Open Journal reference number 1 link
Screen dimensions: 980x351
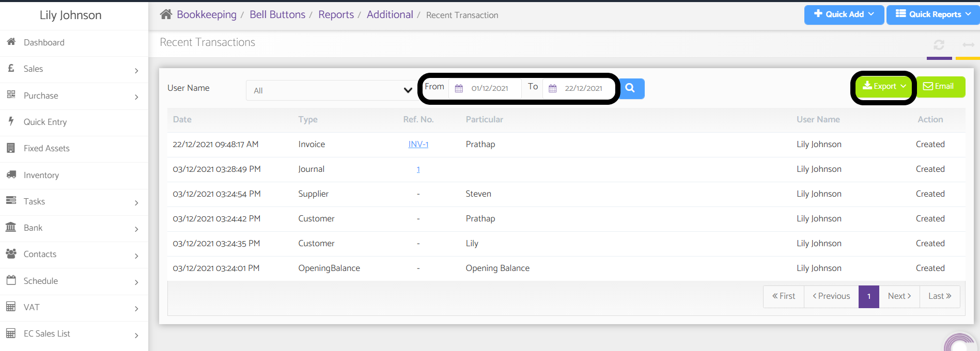point(418,169)
